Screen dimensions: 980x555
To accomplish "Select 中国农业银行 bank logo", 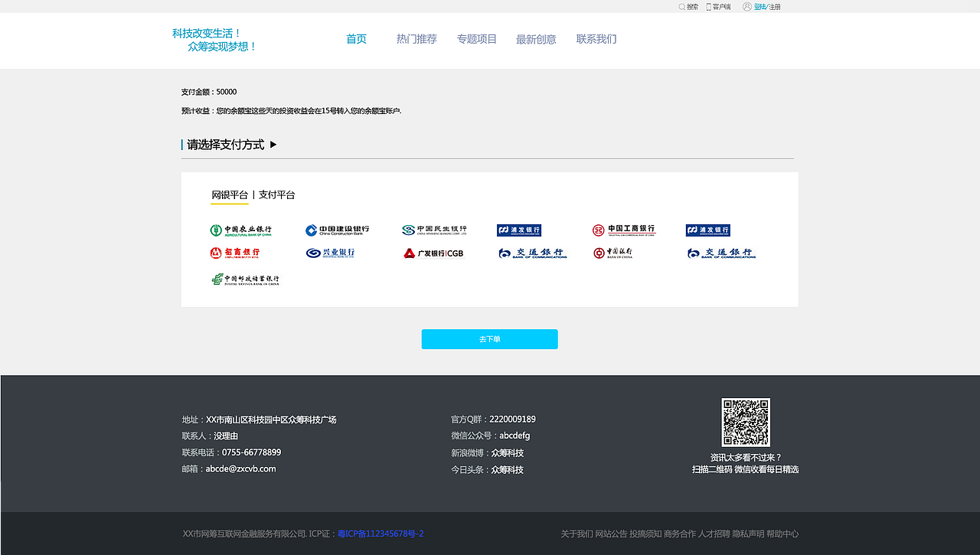I will [x=240, y=230].
